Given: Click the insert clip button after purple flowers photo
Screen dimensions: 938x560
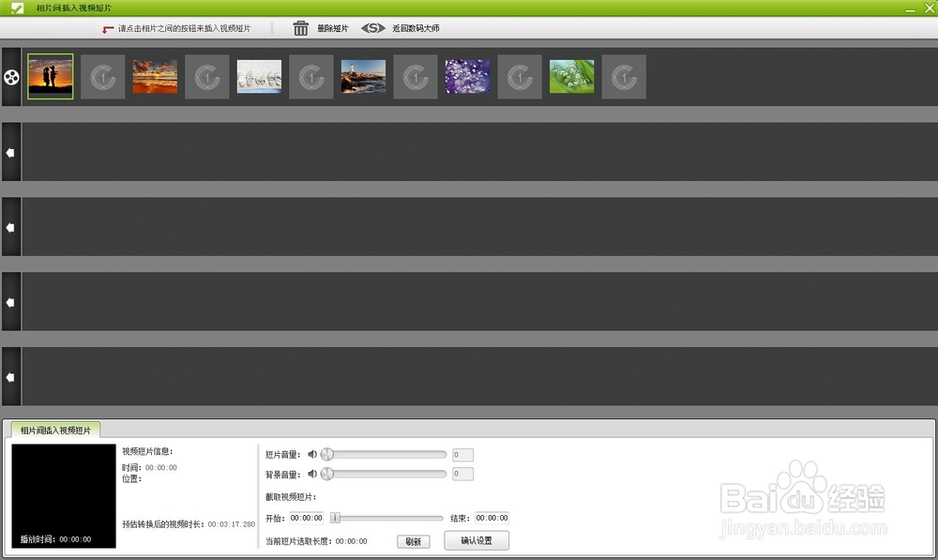Looking at the screenshot, I should point(520,77).
